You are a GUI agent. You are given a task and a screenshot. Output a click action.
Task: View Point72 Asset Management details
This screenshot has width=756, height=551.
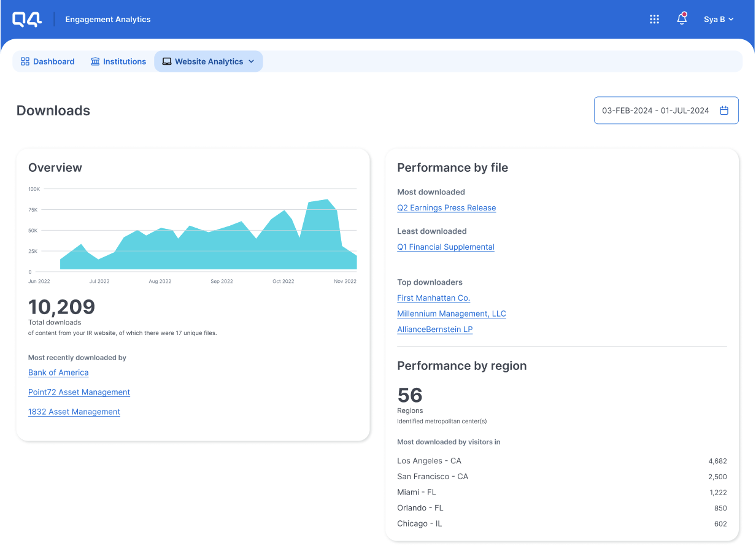click(79, 392)
